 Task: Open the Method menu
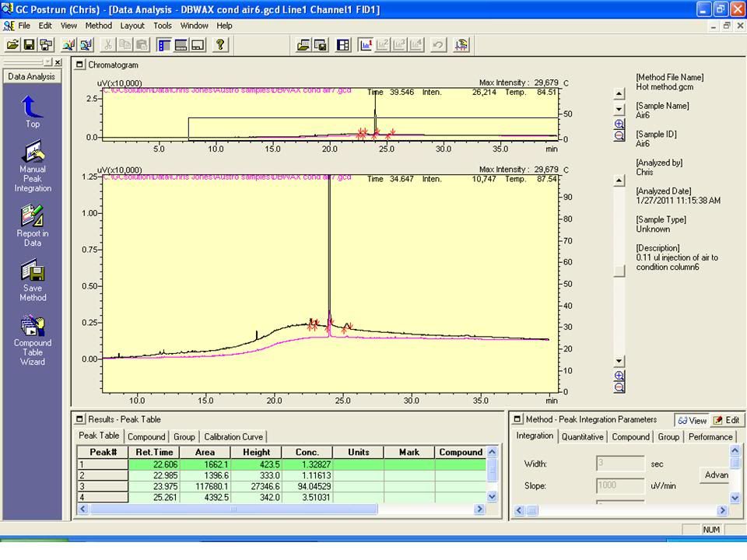coord(99,26)
